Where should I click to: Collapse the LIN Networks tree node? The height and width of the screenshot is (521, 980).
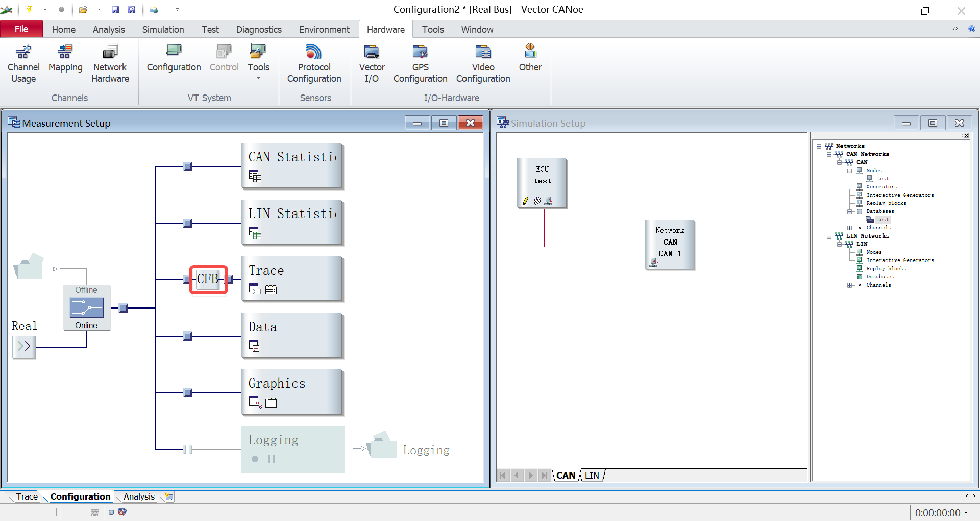pyautogui.click(x=829, y=236)
